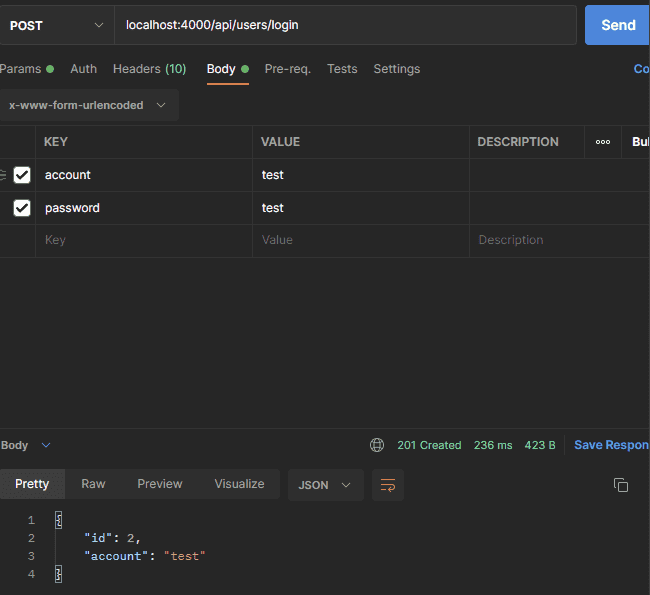
Task: Click the Save Response link
Action: coord(611,445)
